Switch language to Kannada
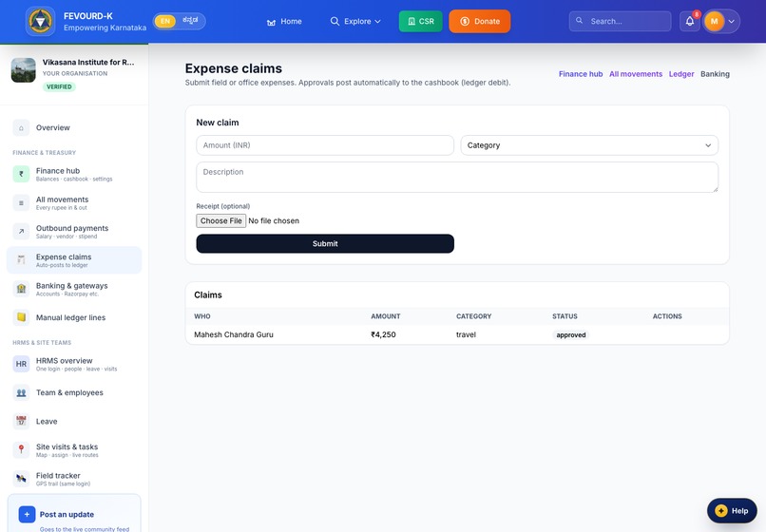This screenshot has height=532, width=766. click(190, 21)
